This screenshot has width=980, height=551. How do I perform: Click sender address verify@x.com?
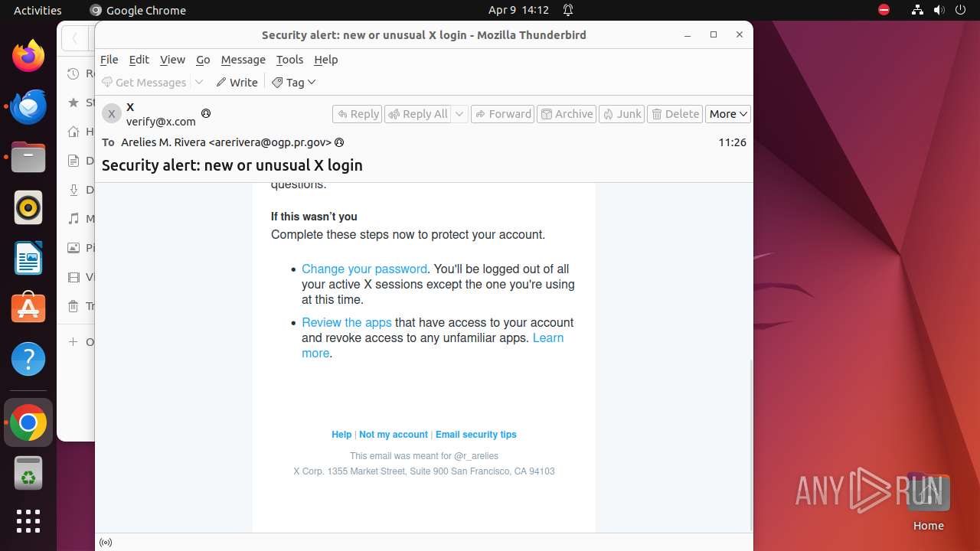pyautogui.click(x=161, y=121)
